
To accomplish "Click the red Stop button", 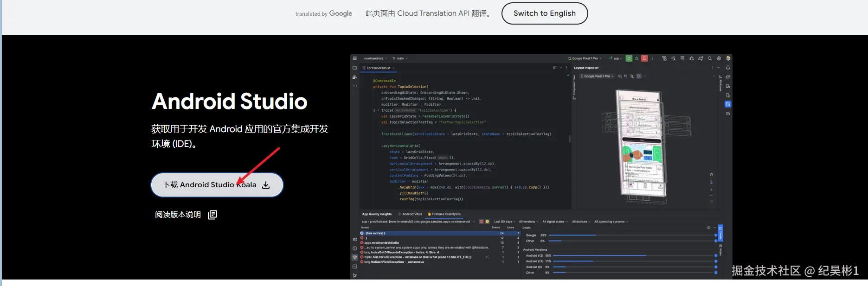I will pyautogui.click(x=644, y=58).
